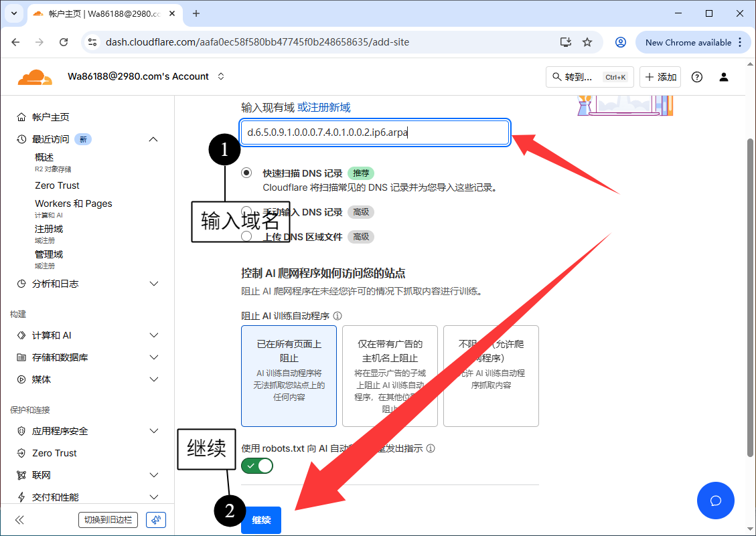Click the blue 继续 button

(x=261, y=520)
